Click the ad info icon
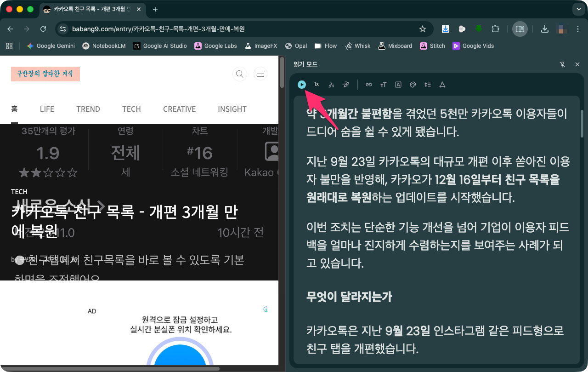 point(266,309)
